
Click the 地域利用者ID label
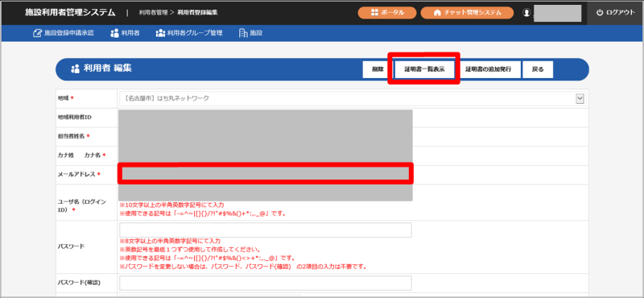[74, 118]
